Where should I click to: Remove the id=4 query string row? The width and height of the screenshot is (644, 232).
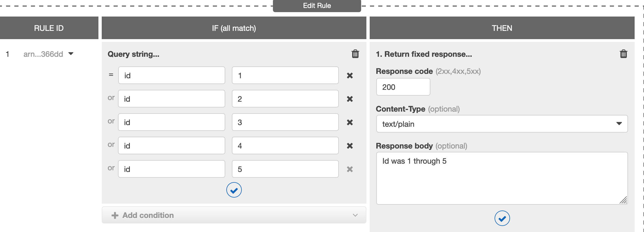350,146
